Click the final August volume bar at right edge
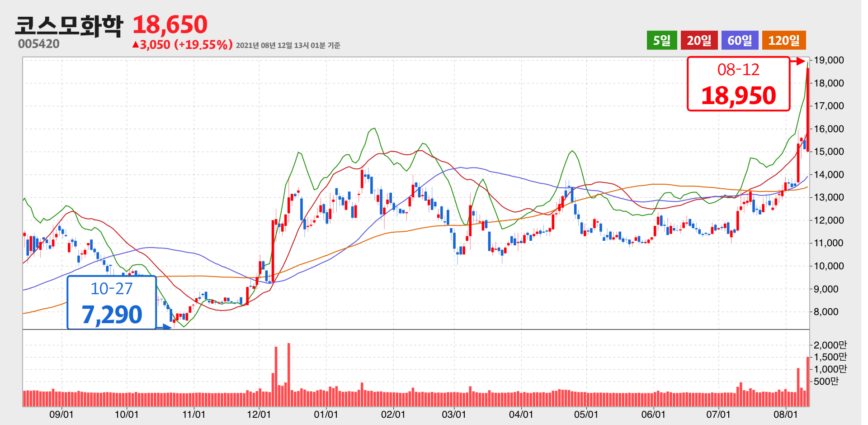Viewport: 868px width, 425px height. (x=808, y=382)
